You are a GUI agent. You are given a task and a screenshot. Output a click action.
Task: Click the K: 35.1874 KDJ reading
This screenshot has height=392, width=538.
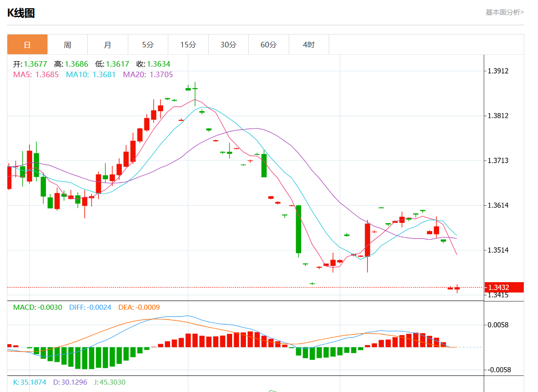[x=29, y=382]
